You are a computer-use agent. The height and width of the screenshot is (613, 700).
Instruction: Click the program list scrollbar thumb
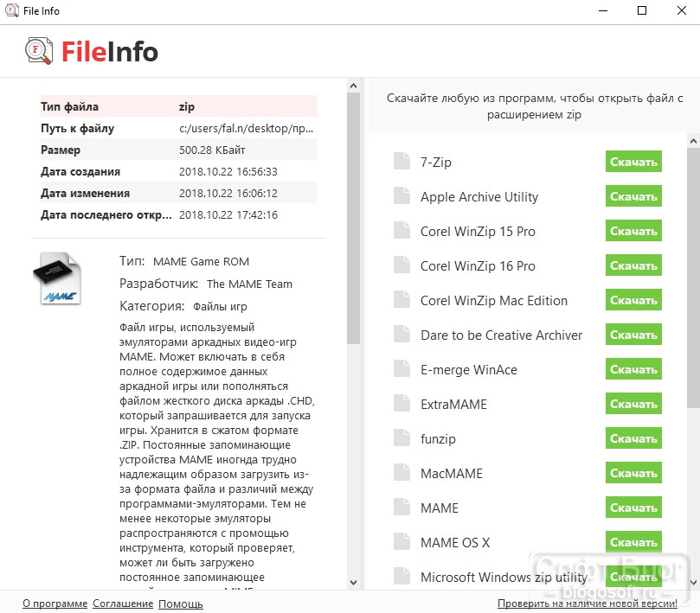(693, 278)
